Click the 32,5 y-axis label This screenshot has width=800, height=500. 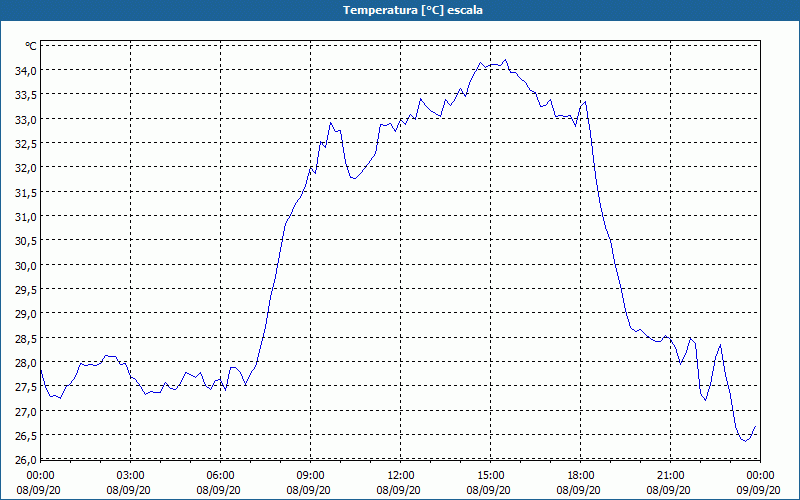(x=26, y=144)
